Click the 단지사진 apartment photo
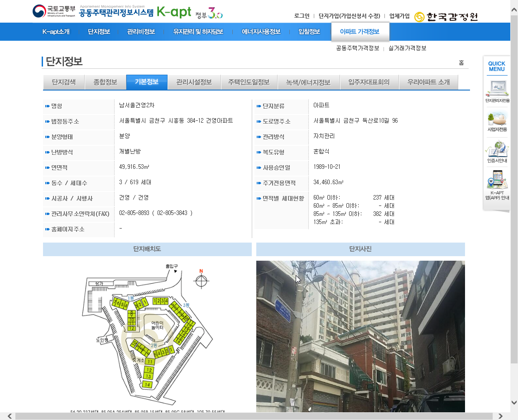518x420 pixels. (360, 336)
